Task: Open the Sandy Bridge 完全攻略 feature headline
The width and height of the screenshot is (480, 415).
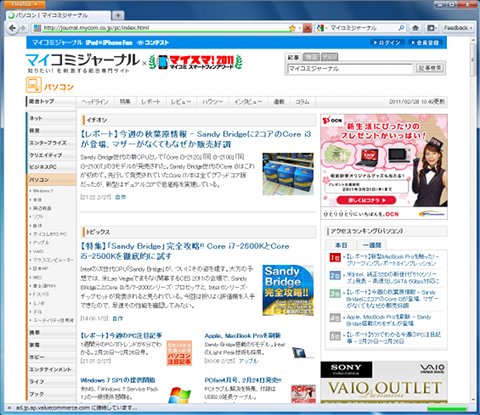Action: coord(185,251)
